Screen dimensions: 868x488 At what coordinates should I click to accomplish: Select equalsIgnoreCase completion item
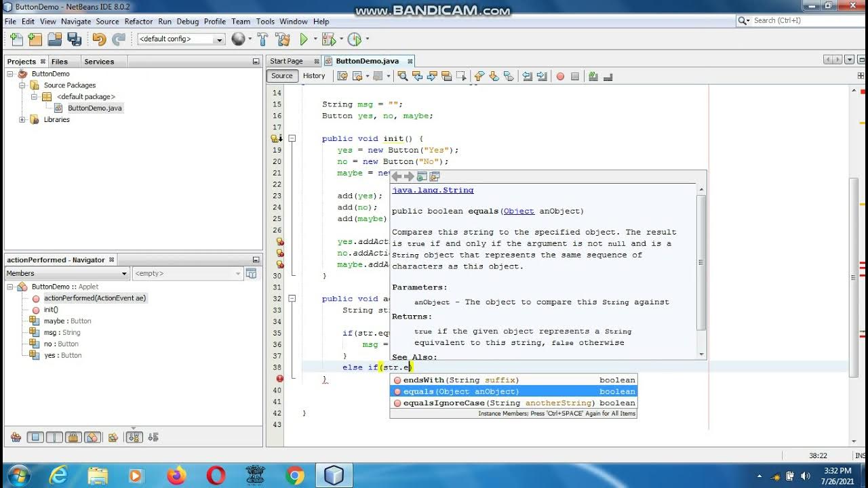pyautogui.click(x=513, y=403)
